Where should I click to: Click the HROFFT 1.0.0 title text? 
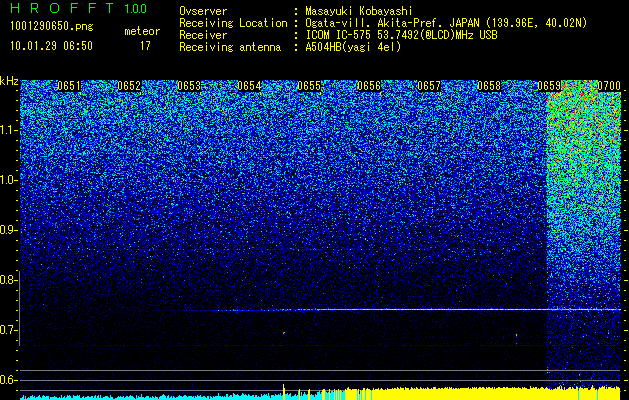coord(79,8)
